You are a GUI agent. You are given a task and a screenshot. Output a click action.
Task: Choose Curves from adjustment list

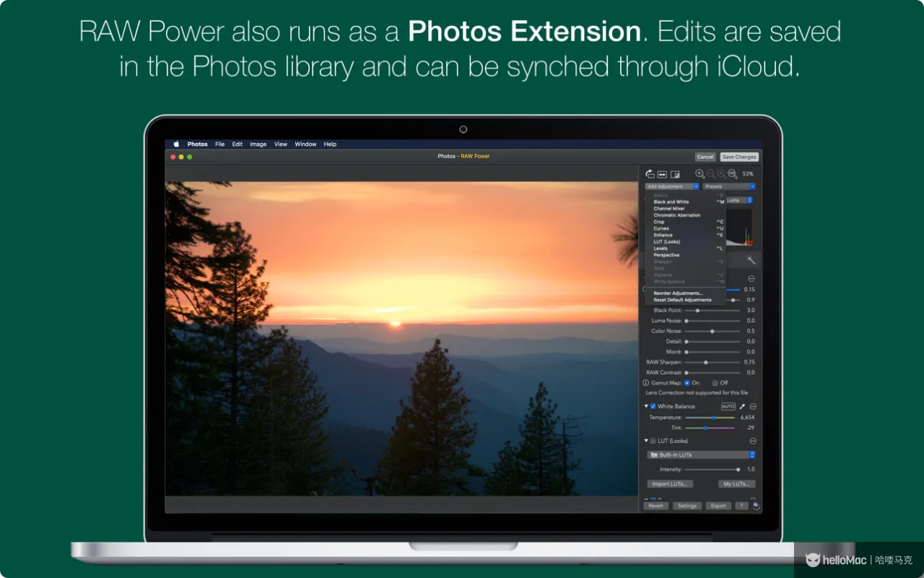pyautogui.click(x=686, y=228)
